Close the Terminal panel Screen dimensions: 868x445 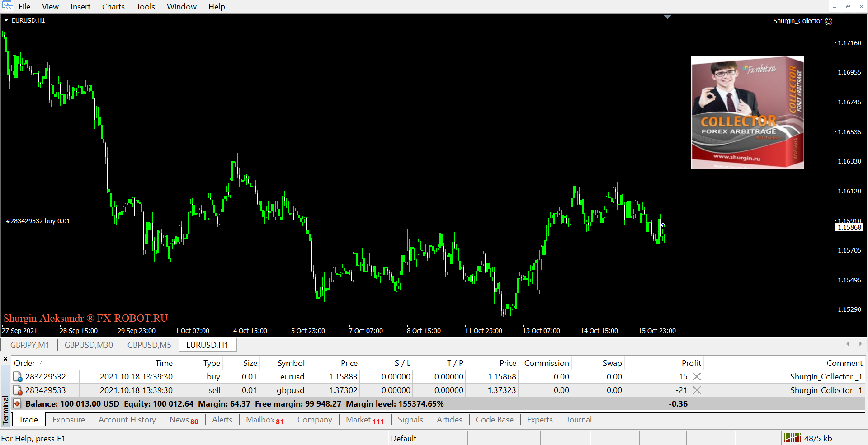[x=5, y=359]
